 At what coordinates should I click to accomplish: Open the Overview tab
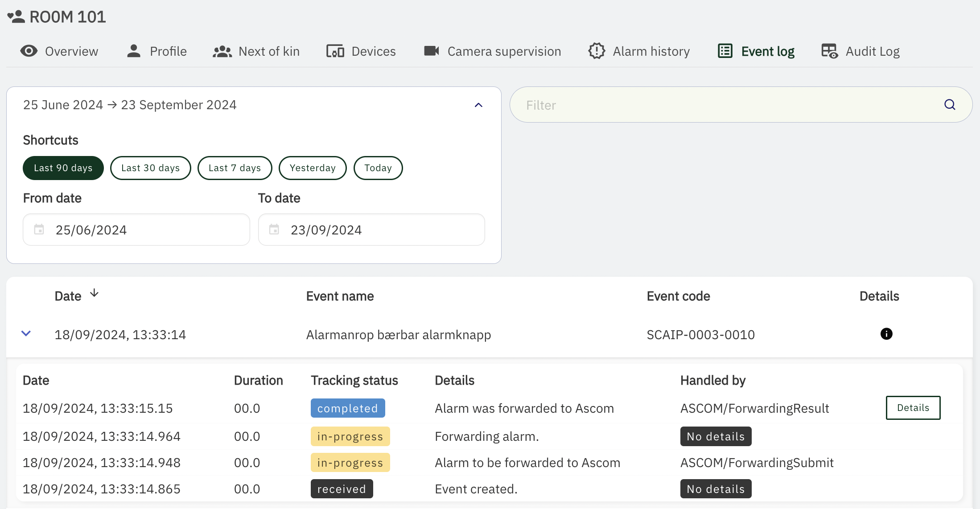point(59,51)
